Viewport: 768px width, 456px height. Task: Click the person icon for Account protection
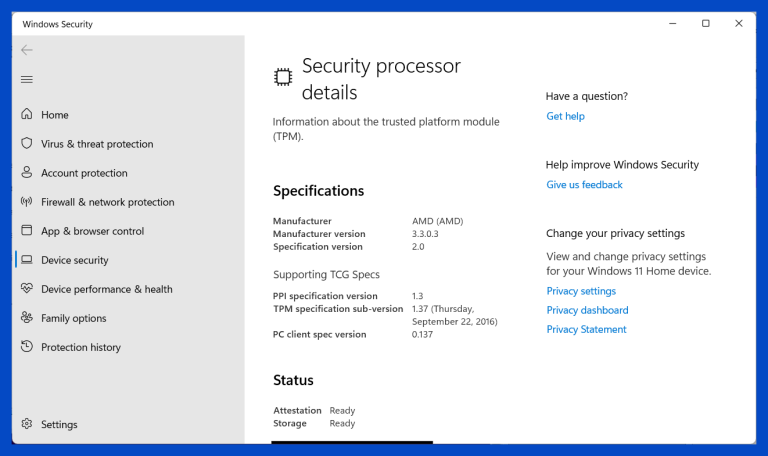[27, 172]
